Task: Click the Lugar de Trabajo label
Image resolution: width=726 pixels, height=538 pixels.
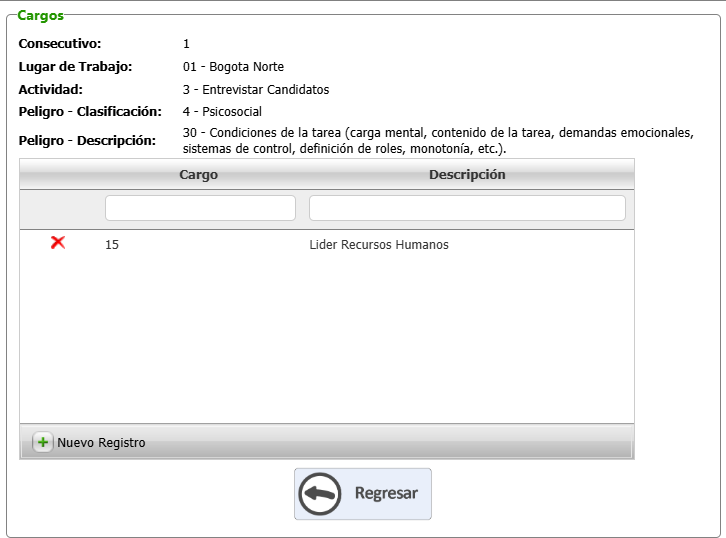Action: [76, 67]
